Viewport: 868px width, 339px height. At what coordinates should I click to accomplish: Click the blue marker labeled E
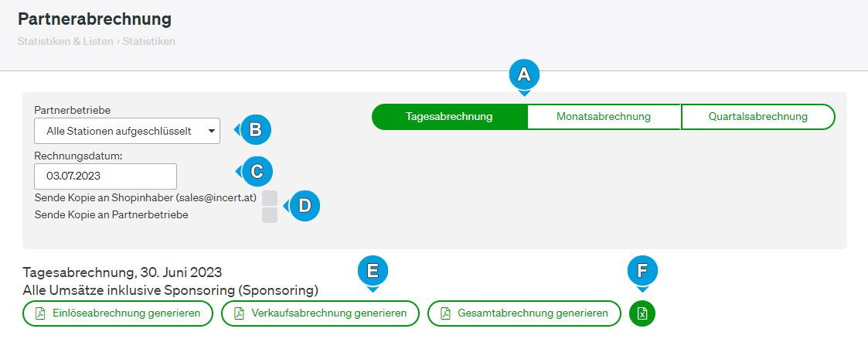click(x=373, y=271)
